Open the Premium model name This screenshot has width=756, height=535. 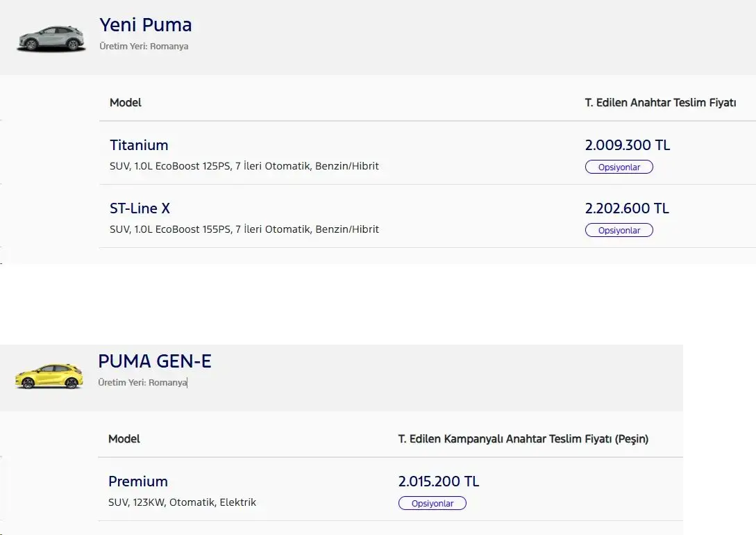[138, 481]
